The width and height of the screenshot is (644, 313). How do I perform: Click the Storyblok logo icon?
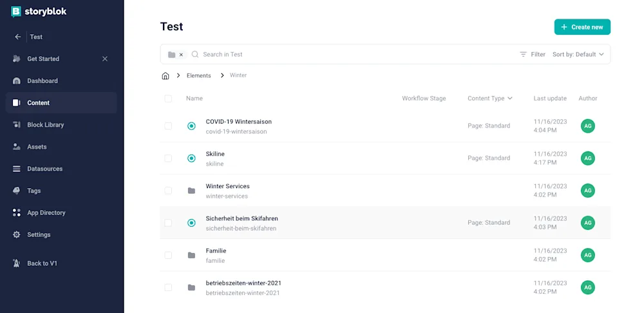point(16,12)
